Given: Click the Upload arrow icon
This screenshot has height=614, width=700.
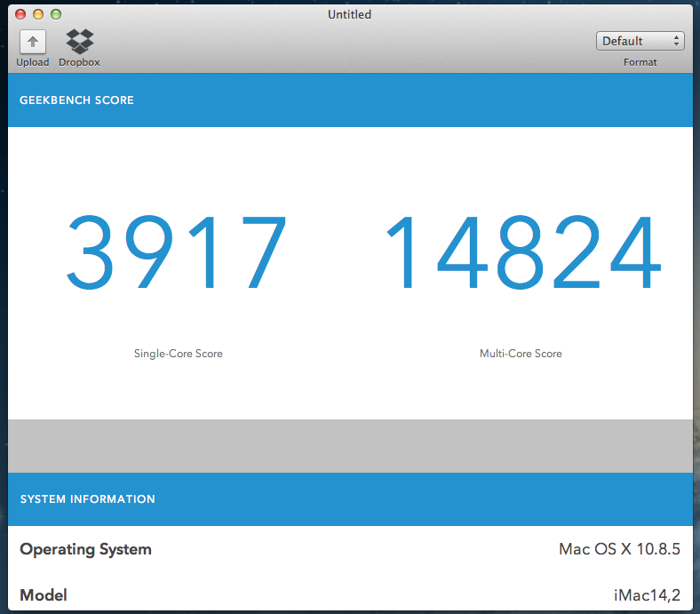Looking at the screenshot, I should click(x=33, y=42).
